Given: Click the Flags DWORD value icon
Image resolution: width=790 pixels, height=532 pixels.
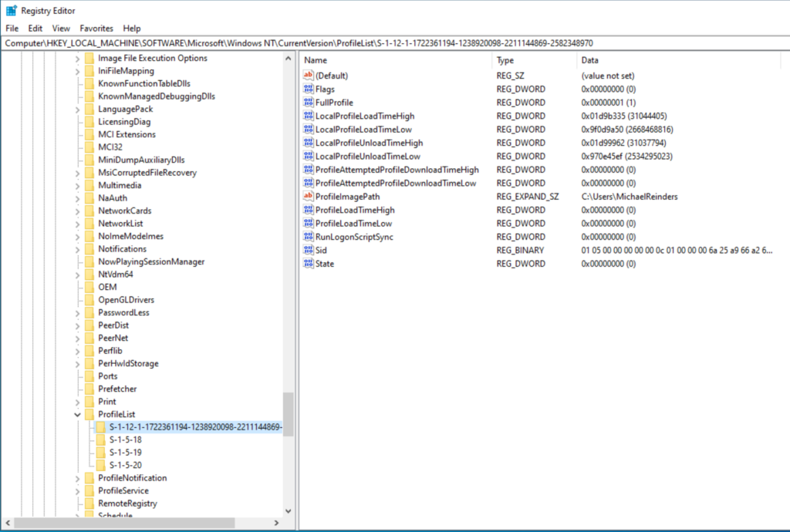Looking at the screenshot, I should [x=309, y=89].
